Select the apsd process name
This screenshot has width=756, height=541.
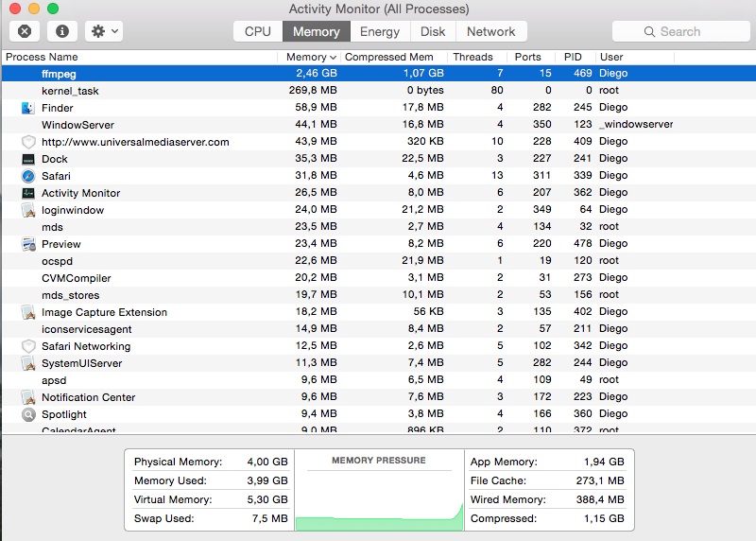point(54,380)
